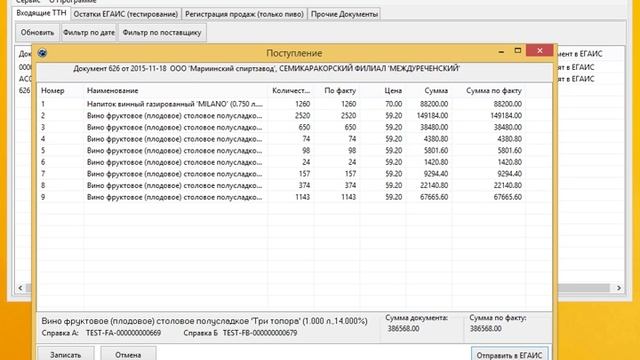Viewport: 640px width, 360px height.
Task: Select row number 5
Action: [x=43, y=151]
